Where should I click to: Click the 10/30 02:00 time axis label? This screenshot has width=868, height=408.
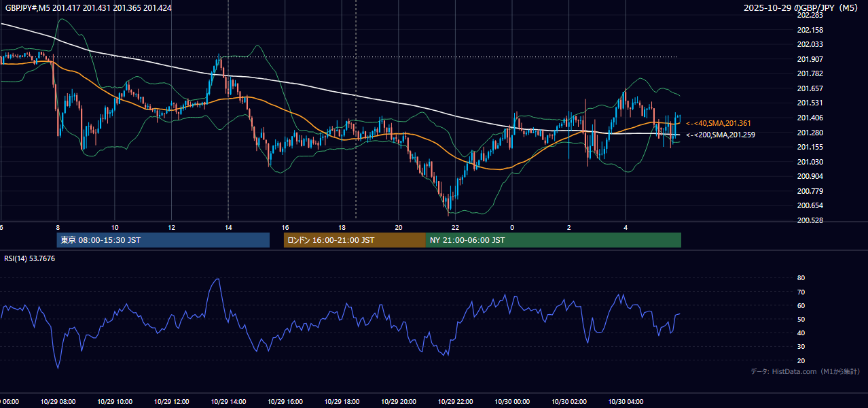(568, 402)
